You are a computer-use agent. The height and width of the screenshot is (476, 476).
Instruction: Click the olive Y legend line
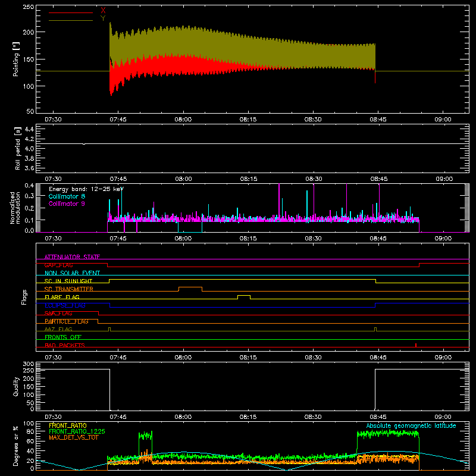71,20
